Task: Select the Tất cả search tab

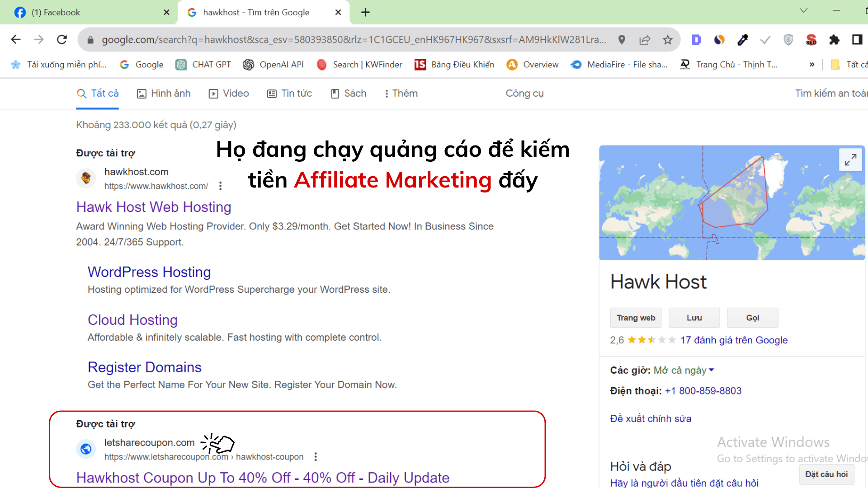Action: [98, 94]
